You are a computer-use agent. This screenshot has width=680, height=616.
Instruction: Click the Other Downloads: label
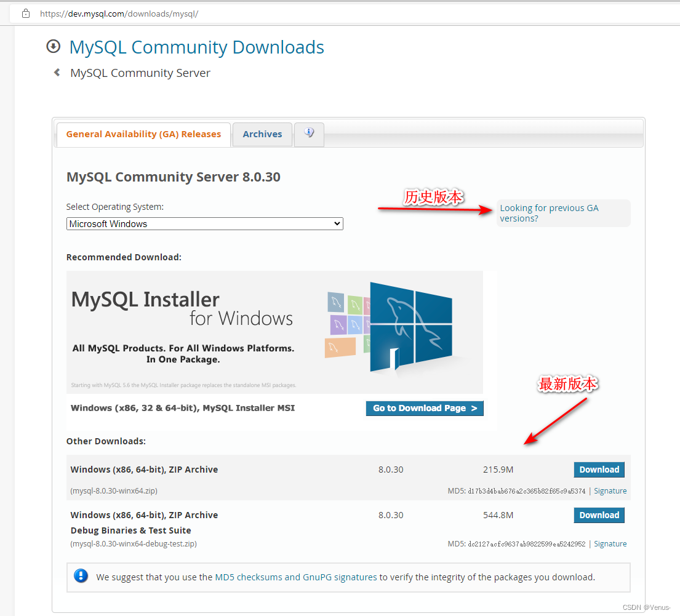pyautogui.click(x=106, y=441)
